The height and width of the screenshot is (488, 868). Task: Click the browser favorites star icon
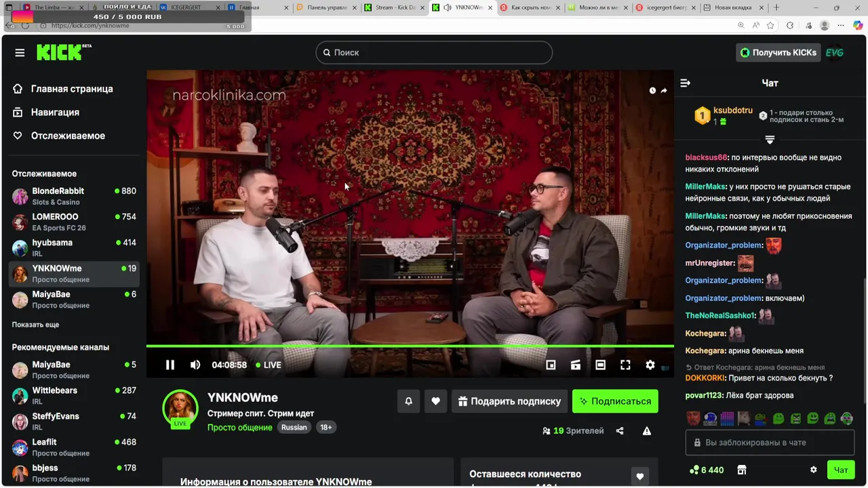[770, 25]
